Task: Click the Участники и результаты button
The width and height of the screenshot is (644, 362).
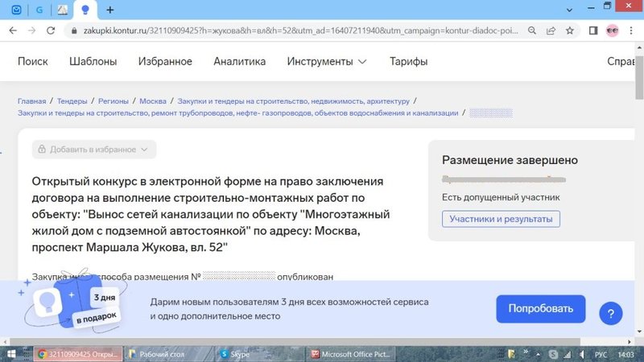Action: tap(501, 219)
